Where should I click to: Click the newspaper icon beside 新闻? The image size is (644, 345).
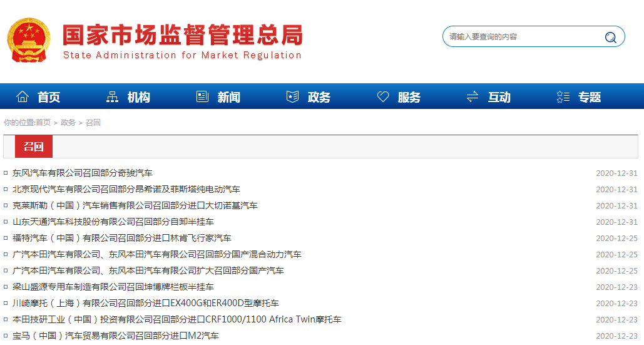(202, 97)
